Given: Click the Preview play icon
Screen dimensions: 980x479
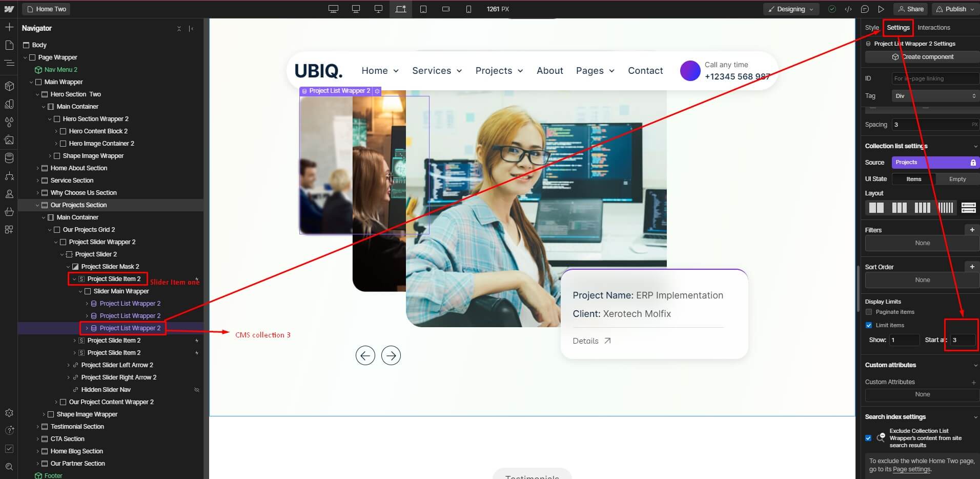Looking at the screenshot, I should coord(881,9).
